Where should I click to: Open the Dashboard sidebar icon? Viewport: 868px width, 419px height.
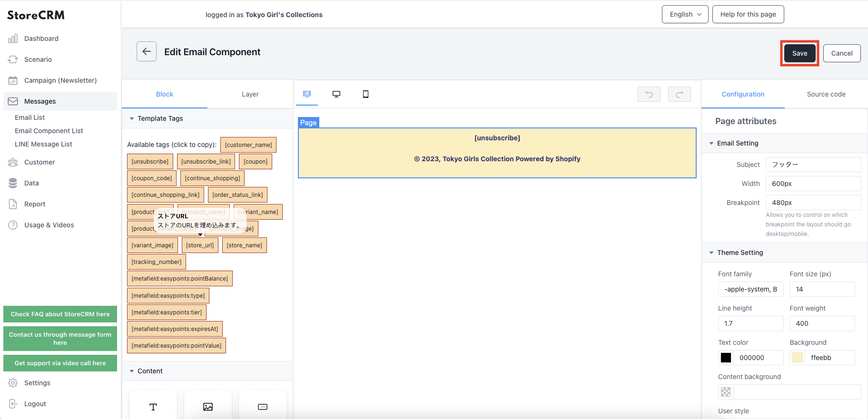click(x=13, y=39)
